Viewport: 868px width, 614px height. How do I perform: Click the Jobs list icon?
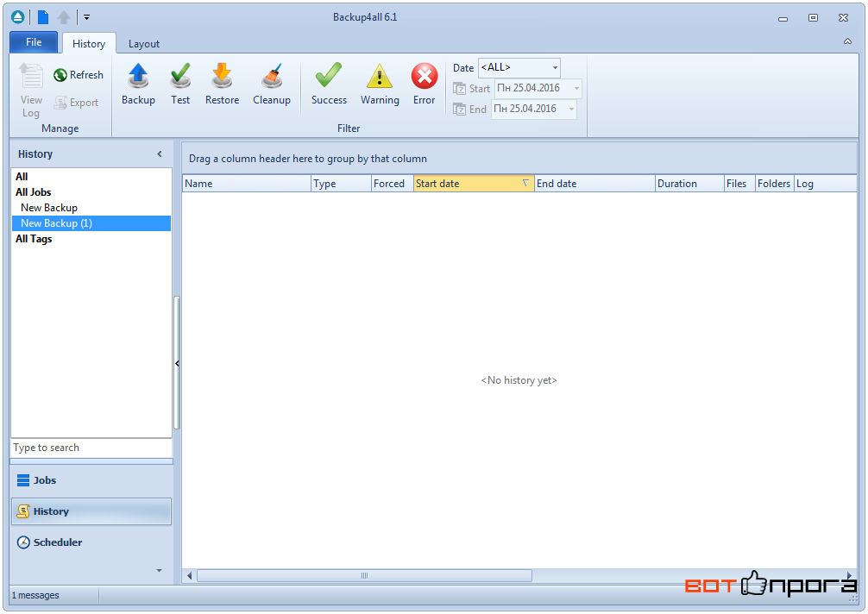23,480
